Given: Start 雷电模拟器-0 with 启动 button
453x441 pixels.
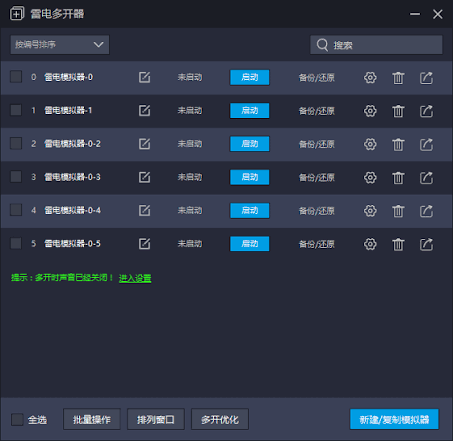Looking at the screenshot, I should (250, 77).
